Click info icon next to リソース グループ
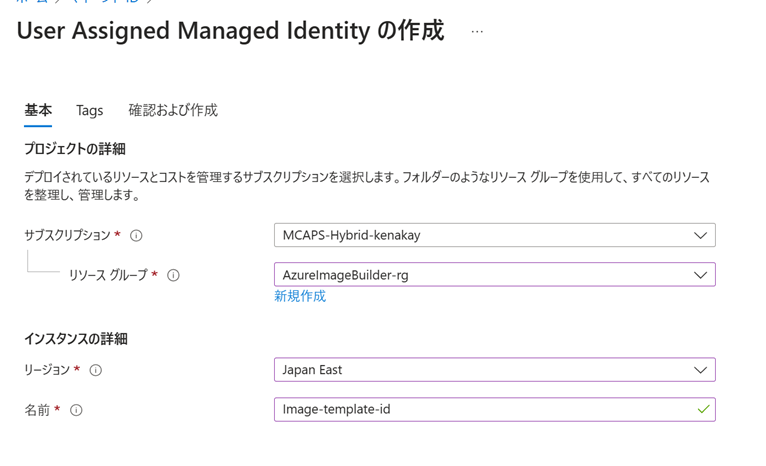 (173, 275)
